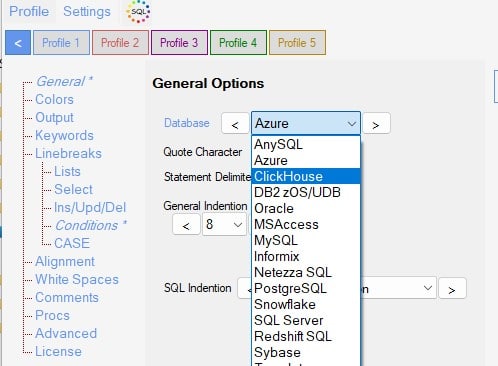Choose Redshift SQL from the database list
This screenshot has width=498, height=366.
coord(306,336)
